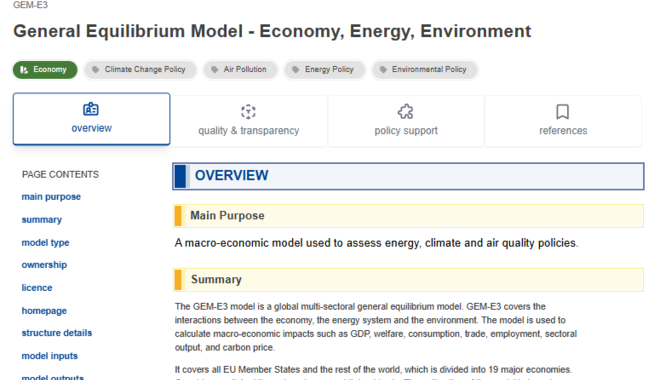
Task: Open the quality & transparency tab
Action: pyautogui.click(x=249, y=121)
